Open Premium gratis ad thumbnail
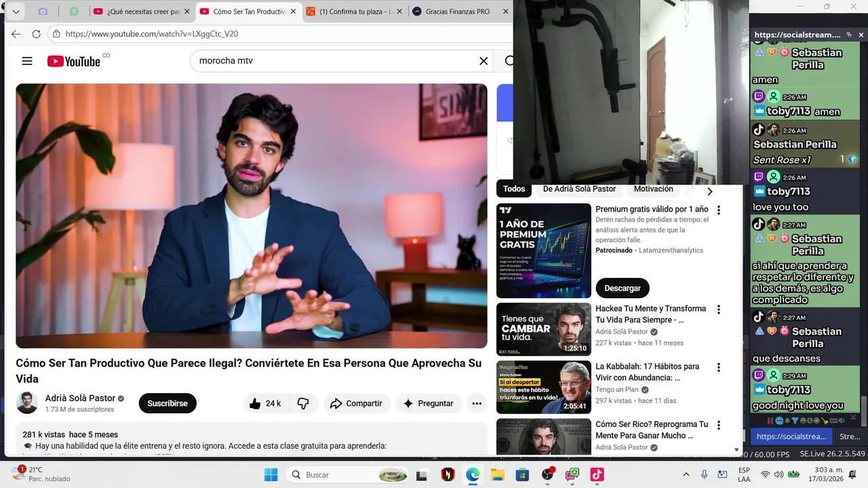 tap(544, 251)
